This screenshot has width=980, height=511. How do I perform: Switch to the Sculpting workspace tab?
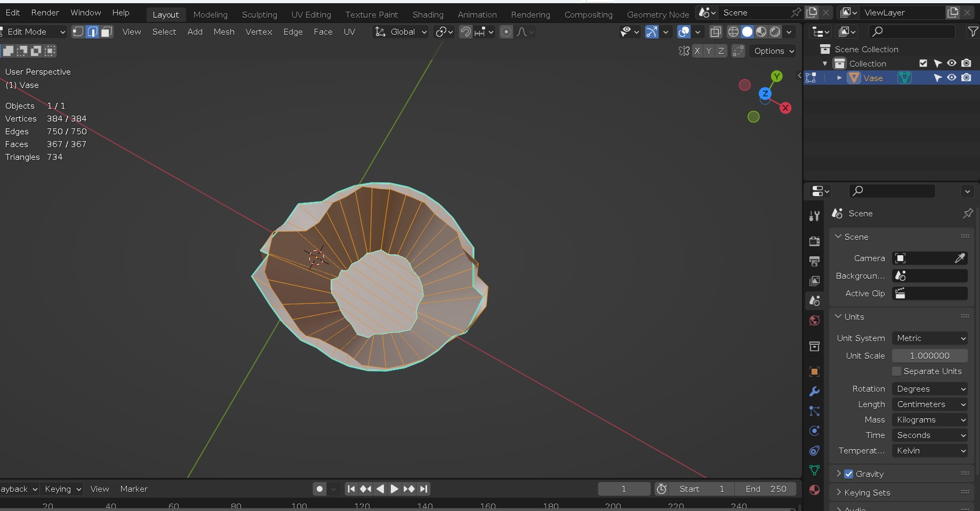click(x=259, y=14)
